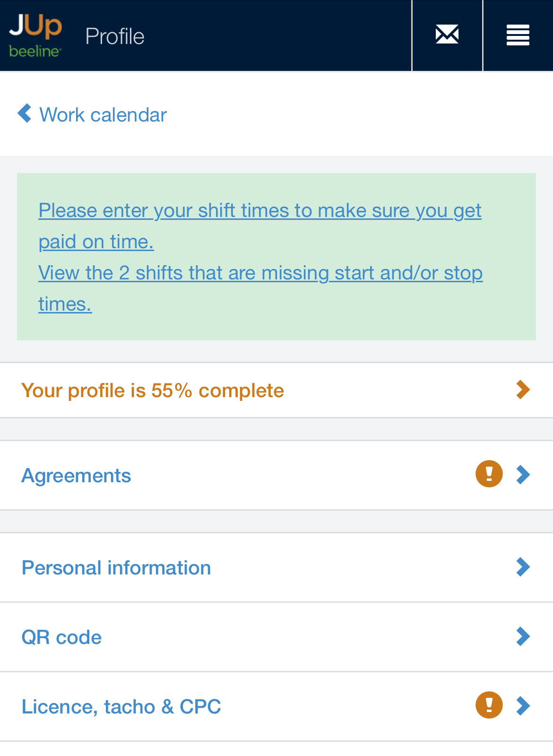Viewport: 553px width, 756px height.
Task: Open the 55% profile completion progress
Action: (x=153, y=391)
